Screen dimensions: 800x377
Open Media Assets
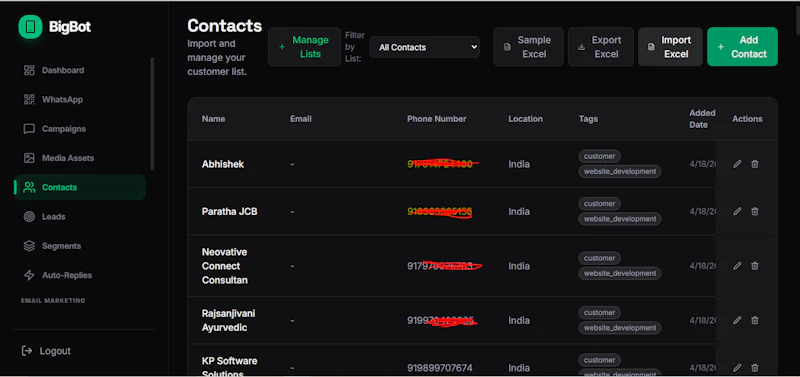point(80,158)
